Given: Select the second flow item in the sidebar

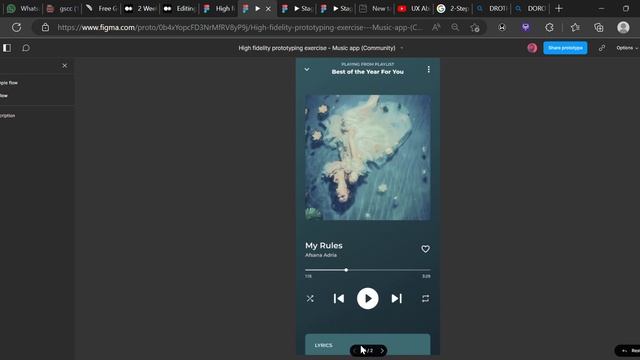Looking at the screenshot, I should 4,96.
